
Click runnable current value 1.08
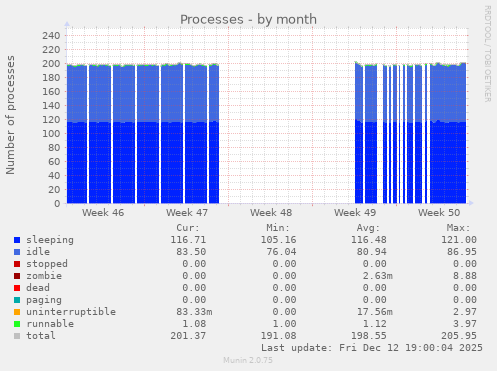click(194, 324)
